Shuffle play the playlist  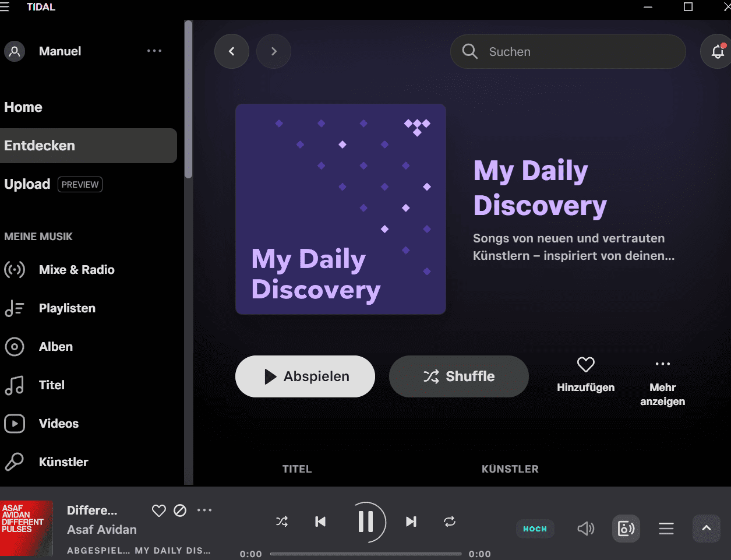(x=459, y=376)
